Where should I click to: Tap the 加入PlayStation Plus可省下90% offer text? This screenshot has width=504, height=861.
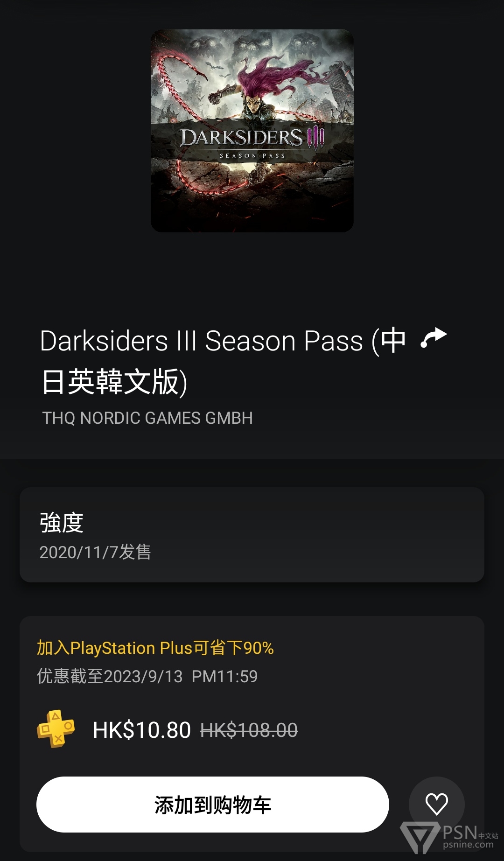(x=155, y=648)
